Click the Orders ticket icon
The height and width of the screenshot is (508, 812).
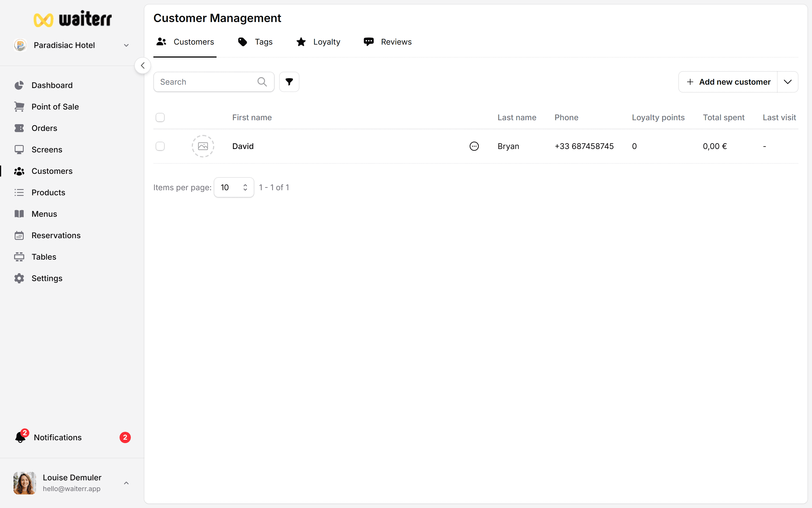tap(19, 128)
